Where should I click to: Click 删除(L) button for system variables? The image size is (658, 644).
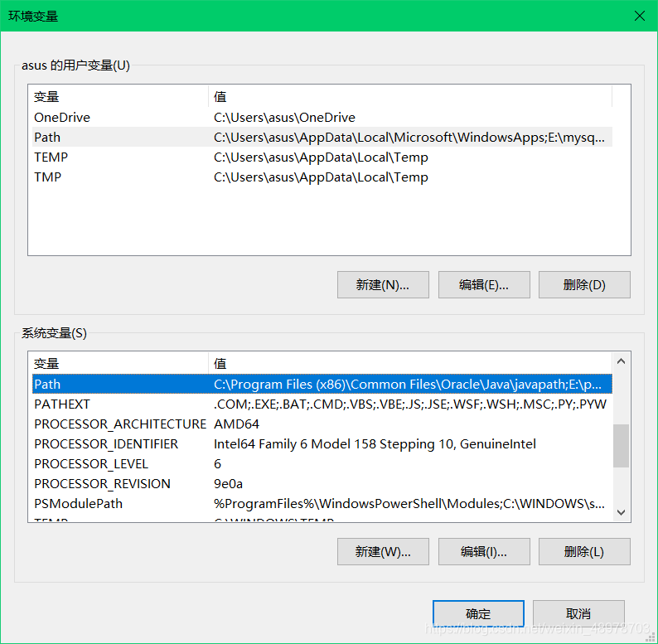(584, 552)
